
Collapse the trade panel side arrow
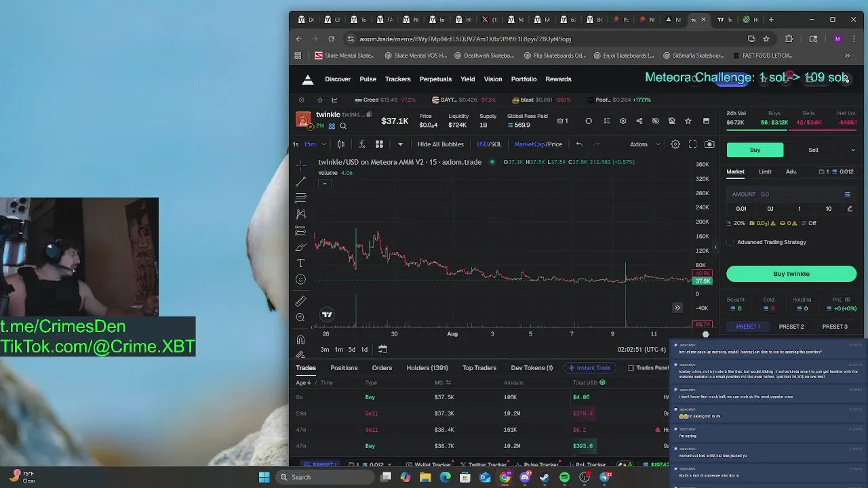tap(715, 247)
